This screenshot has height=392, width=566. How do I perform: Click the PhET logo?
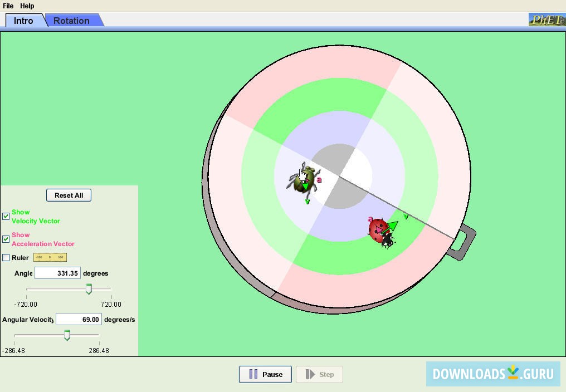(x=547, y=19)
